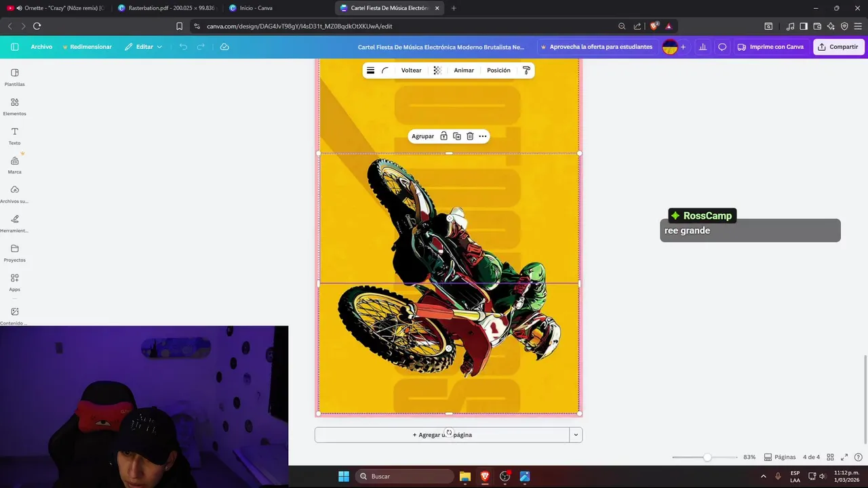Open the browser hamburger menu
The image size is (868, 488).
tap(858, 26)
